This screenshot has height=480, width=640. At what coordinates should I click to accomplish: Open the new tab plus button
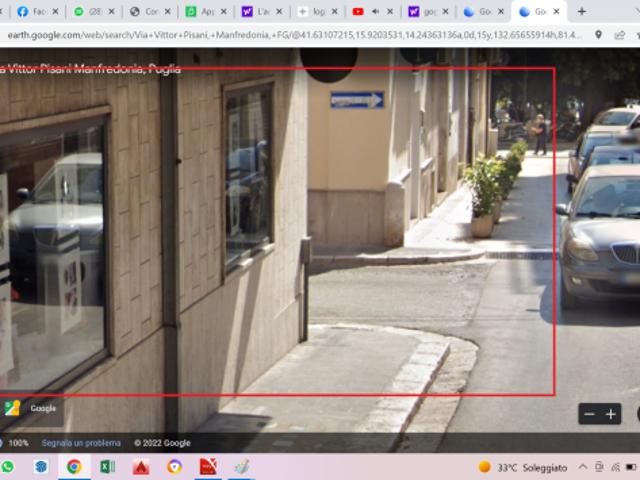point(581,11)
